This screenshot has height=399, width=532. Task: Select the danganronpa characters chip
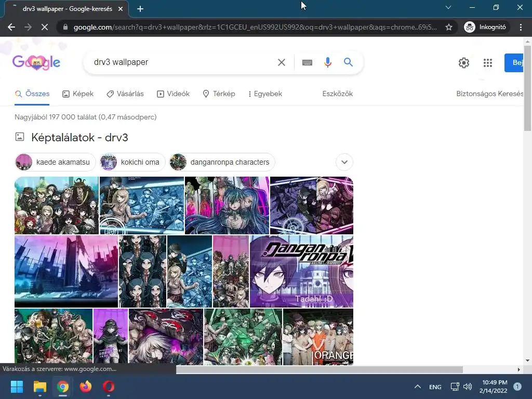click(222, 162)
